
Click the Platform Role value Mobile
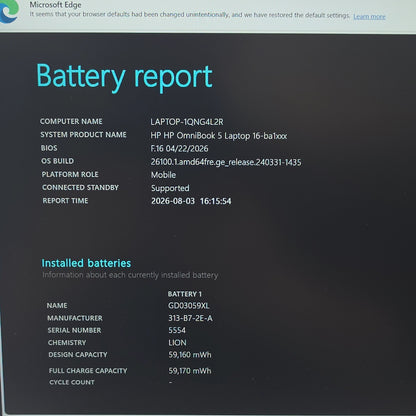click(163, 175)
